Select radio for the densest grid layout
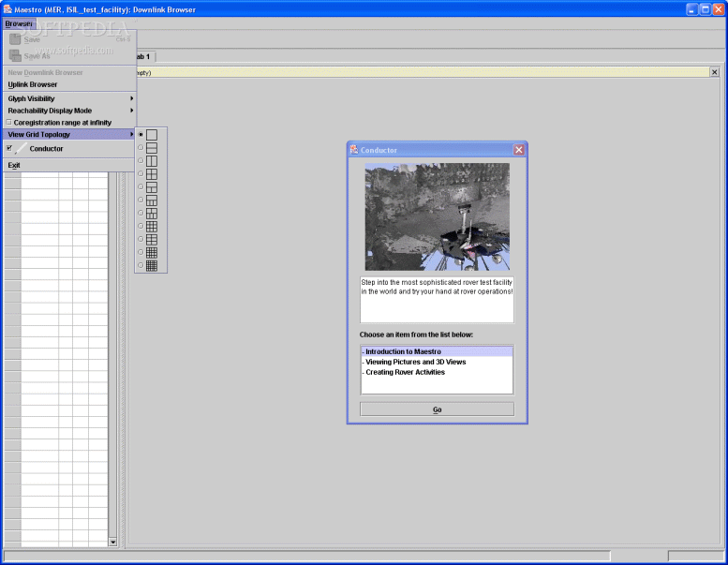Screen dimensions: 728x565 click(141, 265)
